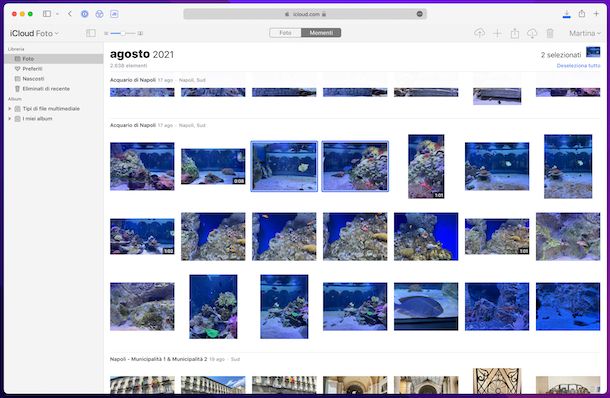The image size is (610, 398).
Task: Open the share icon in iCloud toolbar
Action: (515, 33)
